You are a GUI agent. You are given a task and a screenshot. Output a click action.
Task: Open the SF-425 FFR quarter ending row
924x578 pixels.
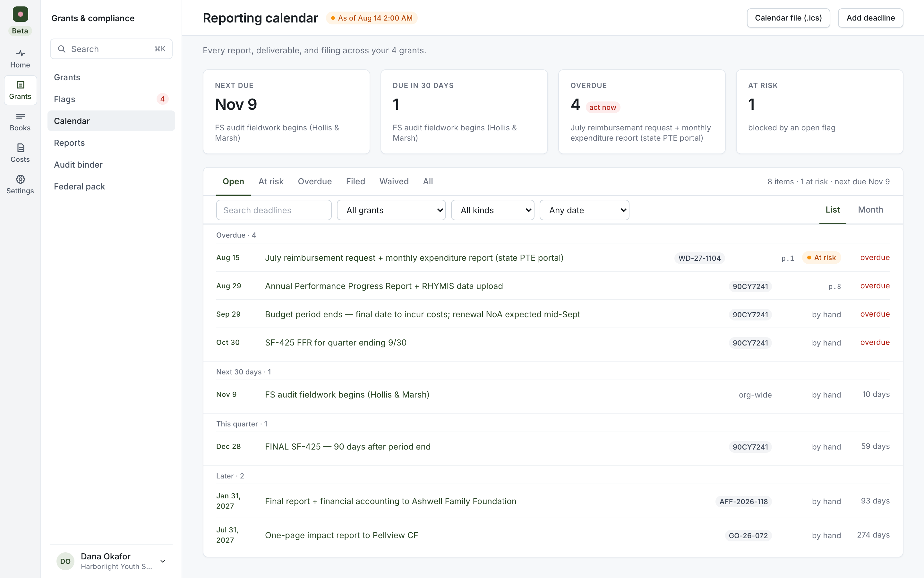[553, 343]
